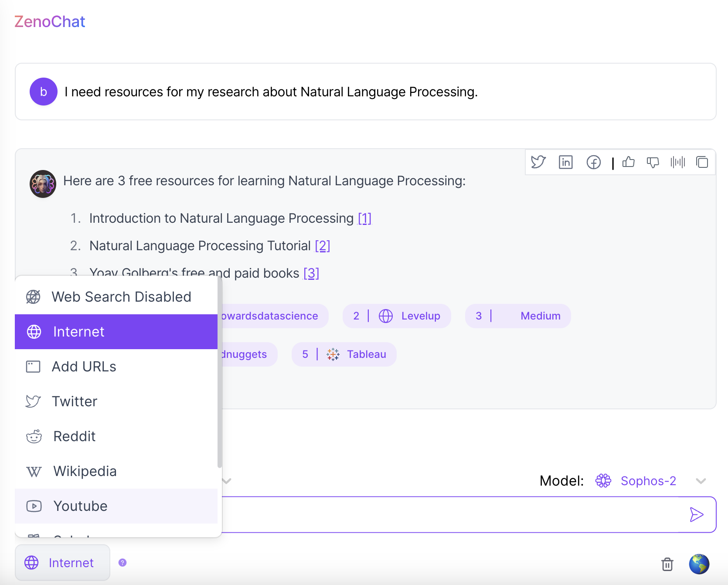Give the response a thumbs up
The height and width of the screenshot is (585, 728).
point(629,162)
